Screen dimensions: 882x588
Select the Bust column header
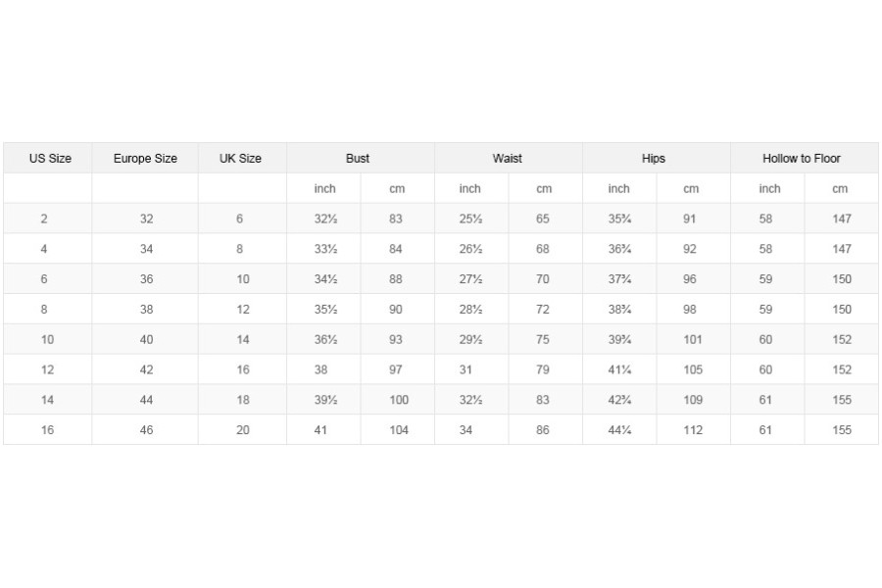tap(358, 158)
